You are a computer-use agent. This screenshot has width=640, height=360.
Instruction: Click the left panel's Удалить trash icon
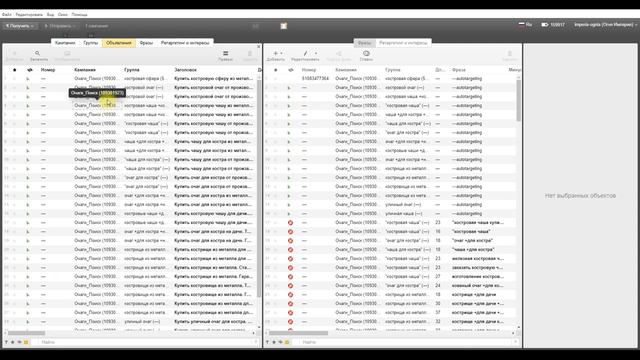(250, 53)
